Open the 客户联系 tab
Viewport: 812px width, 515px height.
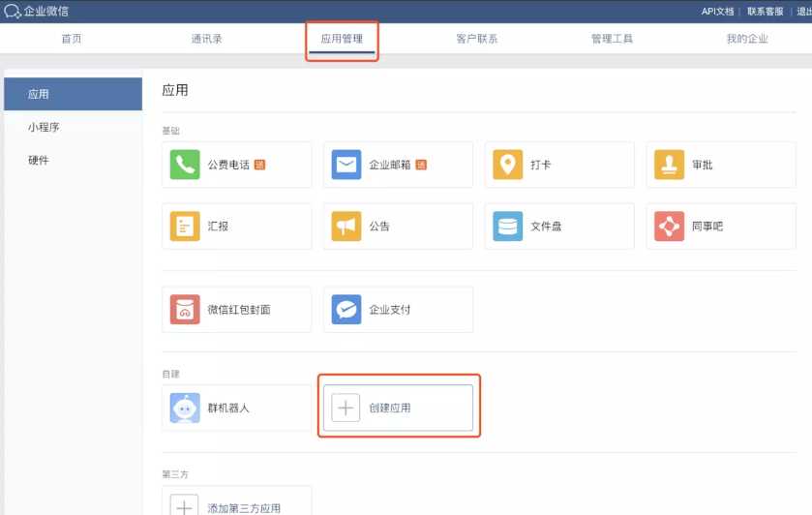tap(477, 39)
